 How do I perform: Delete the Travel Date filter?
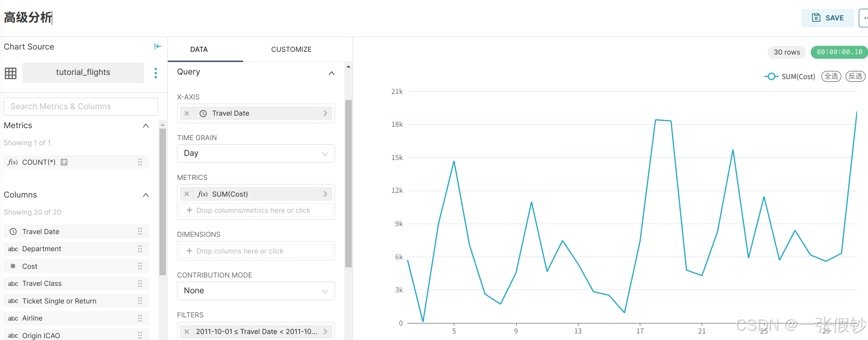pyautogui.click(x=187, y=332)
